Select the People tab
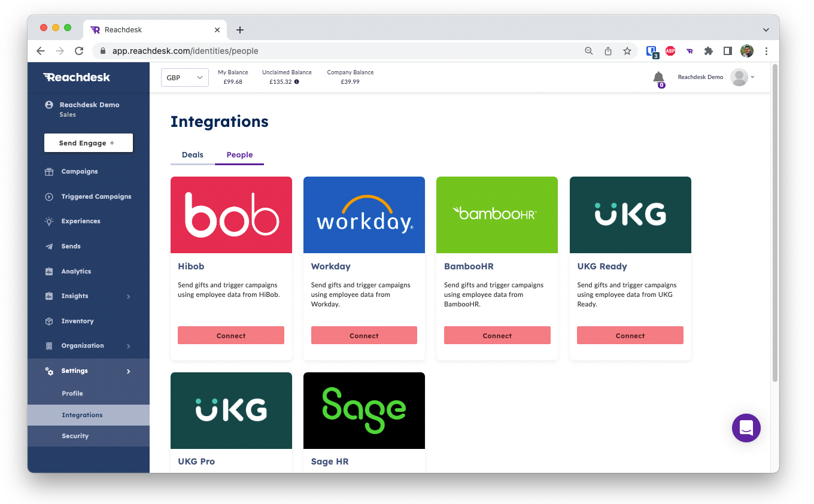814x504 pixels. click(x=239, y=155)
